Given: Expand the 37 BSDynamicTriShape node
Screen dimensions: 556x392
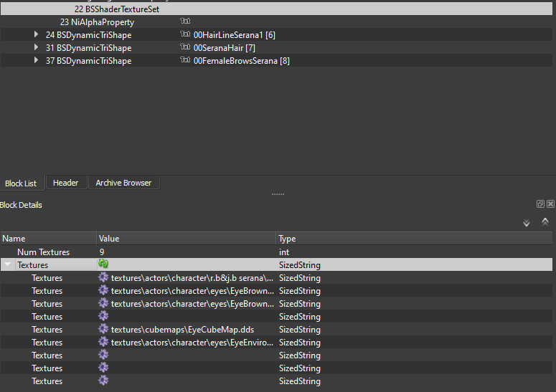Looking at the screenshot, I should [36, 60].
